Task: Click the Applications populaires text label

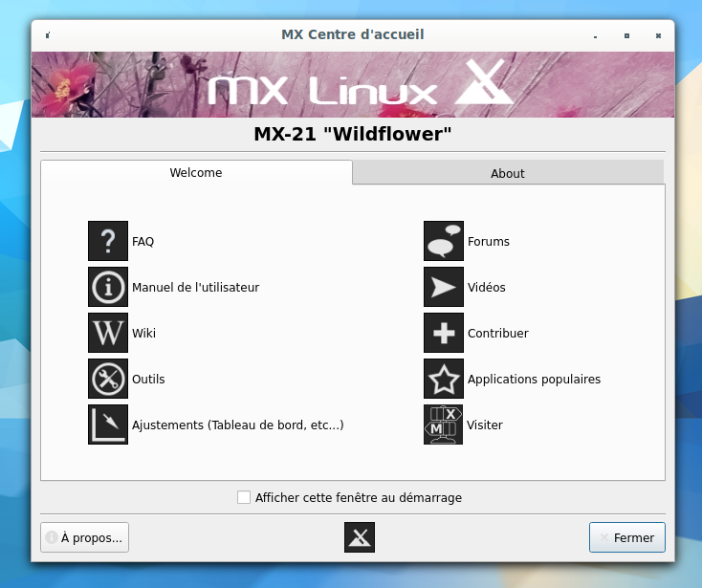Action: pos(534,379)
